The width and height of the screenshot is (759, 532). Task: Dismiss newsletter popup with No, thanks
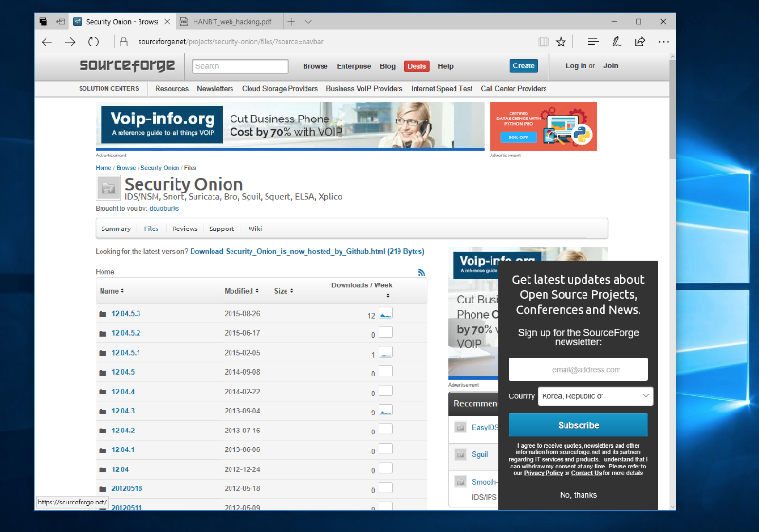[579, 495]
